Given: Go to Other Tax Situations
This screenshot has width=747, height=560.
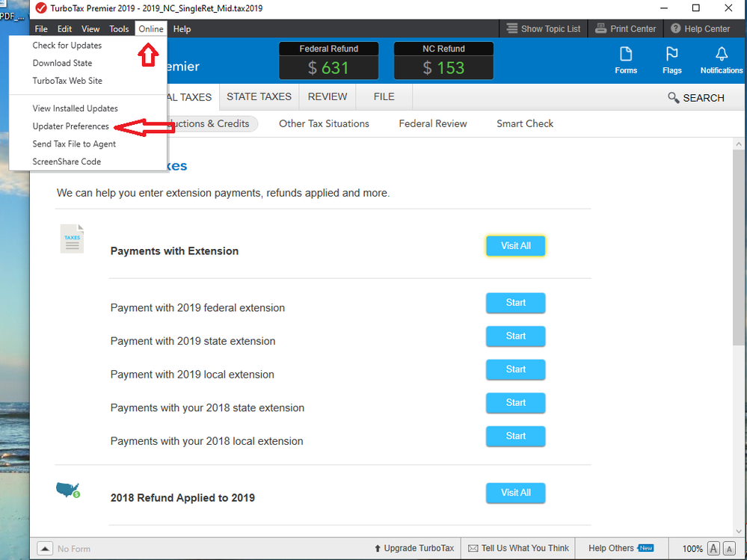Looking at the screenshot, I should coord(324,124).
